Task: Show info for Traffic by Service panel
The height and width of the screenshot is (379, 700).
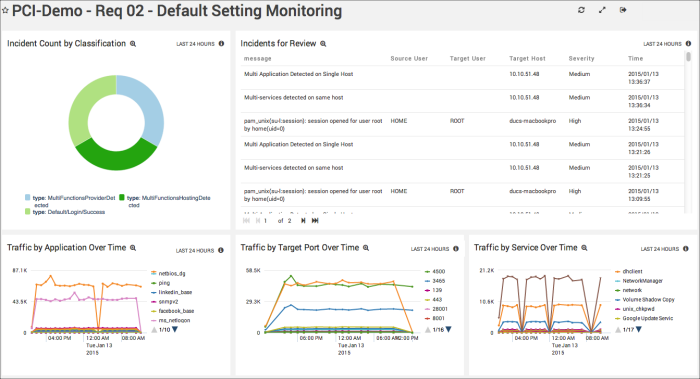Action: click(686, 249)
